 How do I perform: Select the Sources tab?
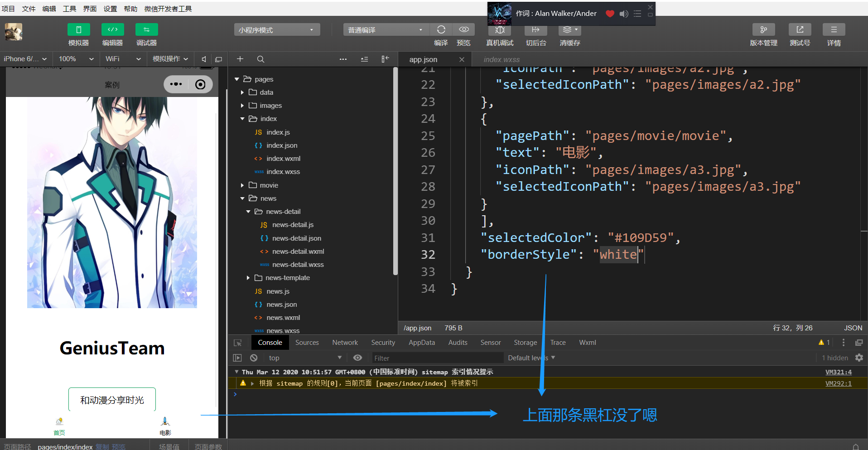pos(307,343)
